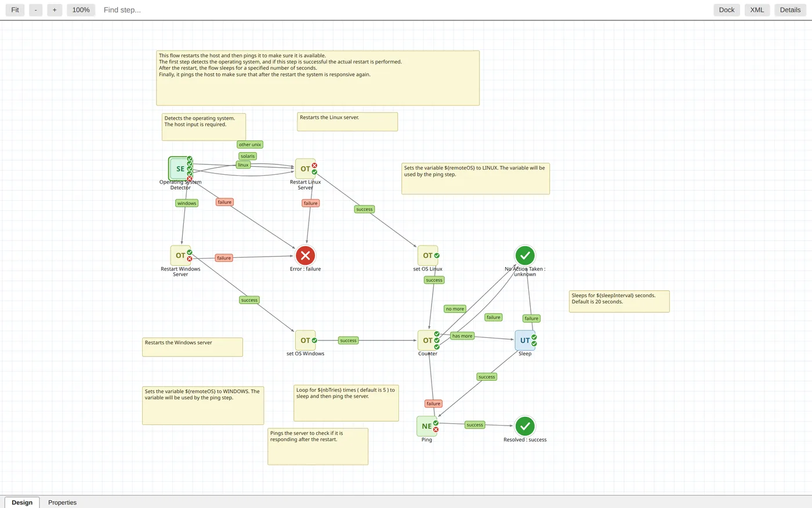The image size is (812, 508).
Task: Select success label between set OS Windows and Counter
Action: coord(348,341)
